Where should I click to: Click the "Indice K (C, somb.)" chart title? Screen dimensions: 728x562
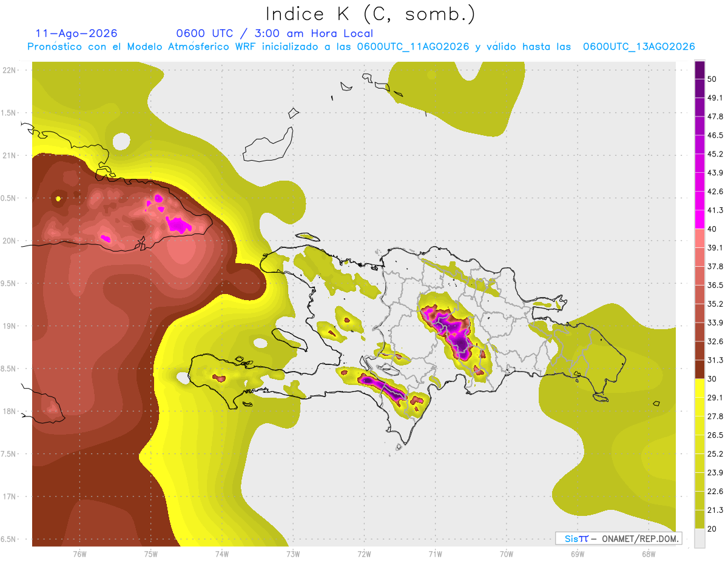[x=369, y=15]
